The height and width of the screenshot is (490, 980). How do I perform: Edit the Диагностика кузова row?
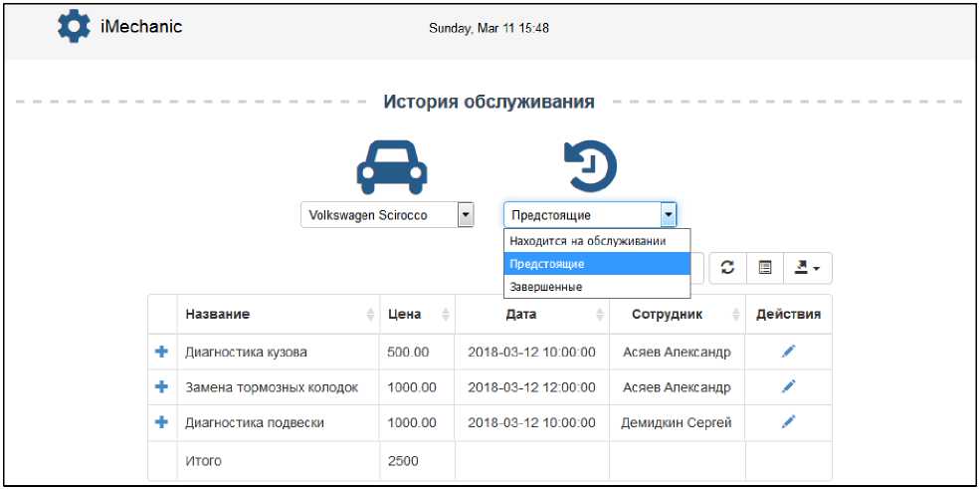pyautogui.click(x=788, y=352)
